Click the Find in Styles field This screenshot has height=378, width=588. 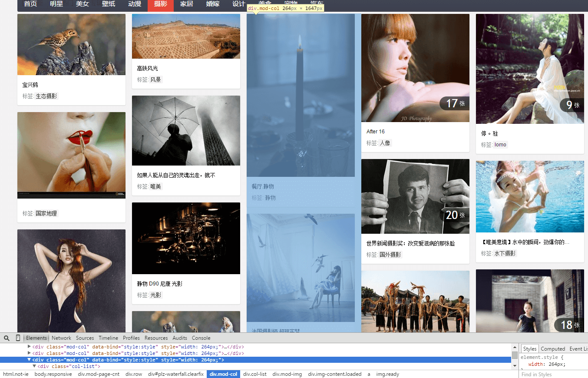point(553,374)
